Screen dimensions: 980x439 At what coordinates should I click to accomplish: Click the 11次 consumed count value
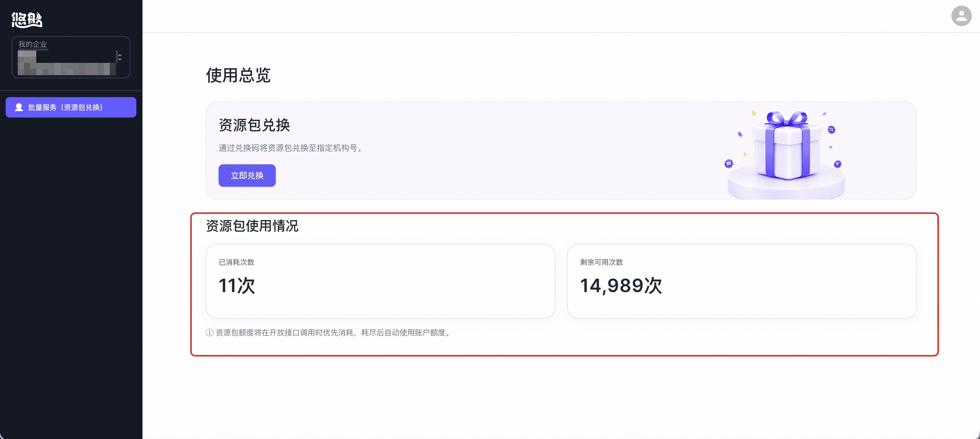[237, 286]
